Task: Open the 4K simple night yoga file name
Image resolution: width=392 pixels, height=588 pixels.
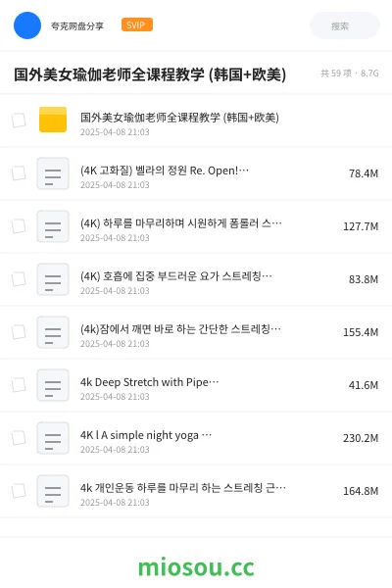Action: coord(146,435)
